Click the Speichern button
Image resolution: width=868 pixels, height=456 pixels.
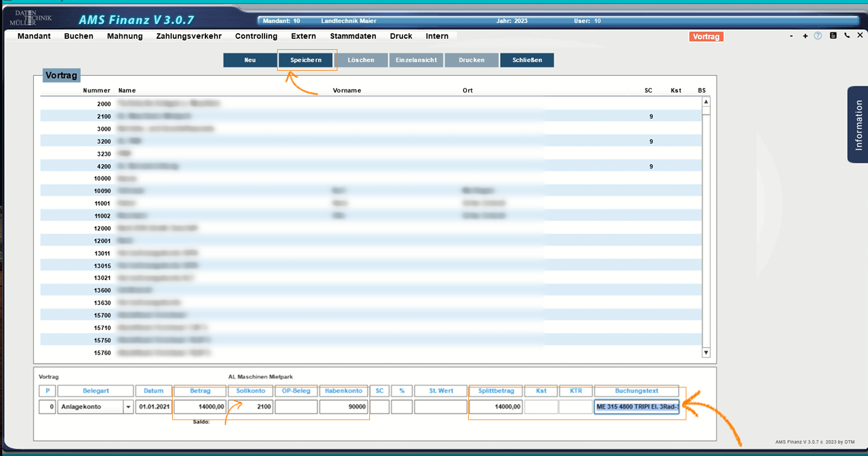click(x=306, y=60)
